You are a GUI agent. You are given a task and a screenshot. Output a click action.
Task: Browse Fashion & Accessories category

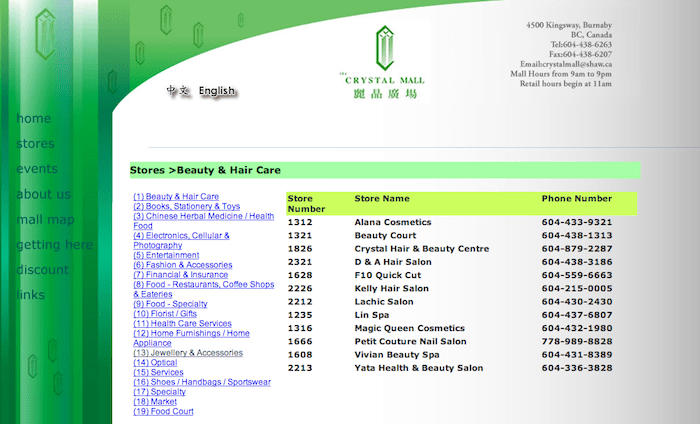coord(182,265)
